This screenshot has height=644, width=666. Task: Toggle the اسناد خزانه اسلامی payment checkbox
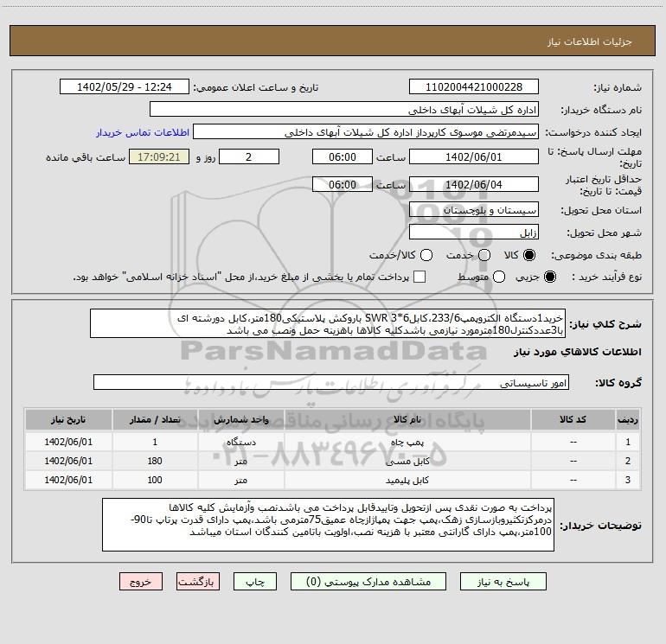point(419,277)
